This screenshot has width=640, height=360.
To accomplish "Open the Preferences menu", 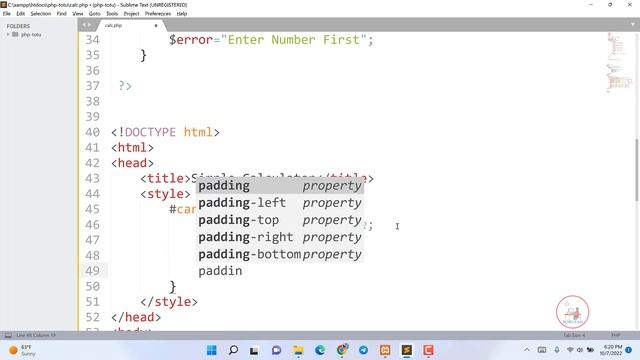I will click(x=158, y=13).
